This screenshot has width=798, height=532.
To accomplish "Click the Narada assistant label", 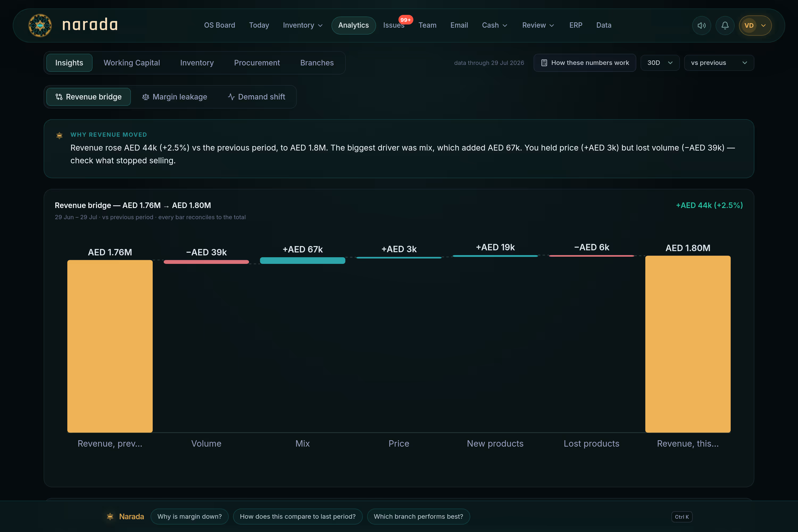I will pyautogui.click(x=131, y=516).
